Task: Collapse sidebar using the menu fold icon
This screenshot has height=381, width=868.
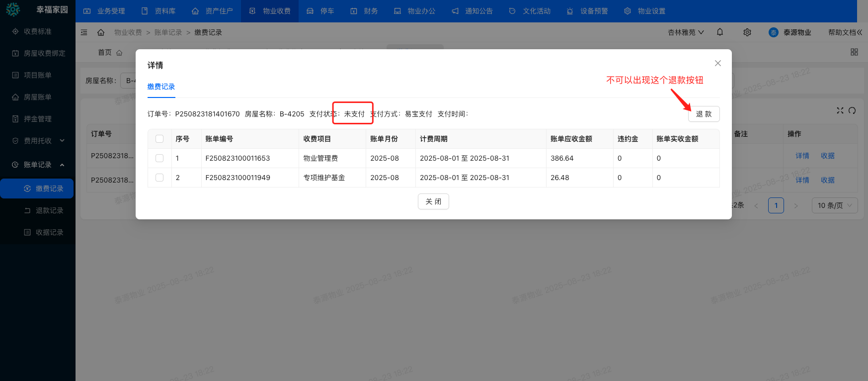Action: (x=84, y=32)
